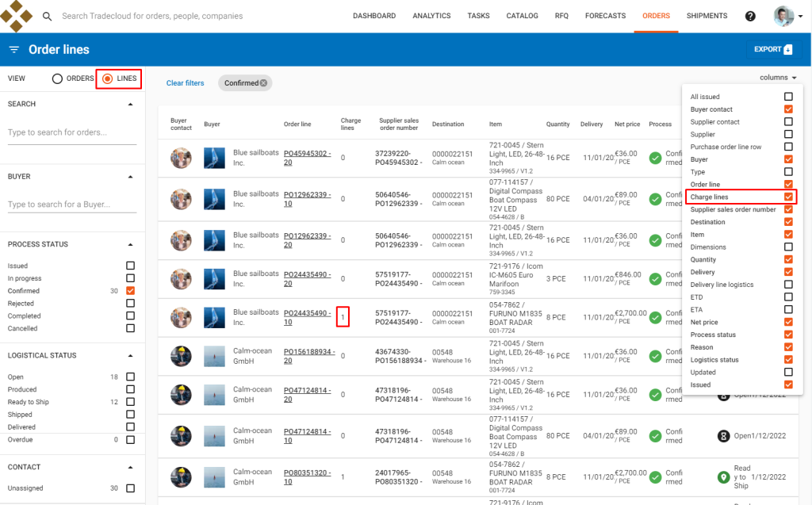This screenshot has width=812, height=505.
Task: Click buyer contact avatar in PO12962339-20 row
Action: coord(181,240)
